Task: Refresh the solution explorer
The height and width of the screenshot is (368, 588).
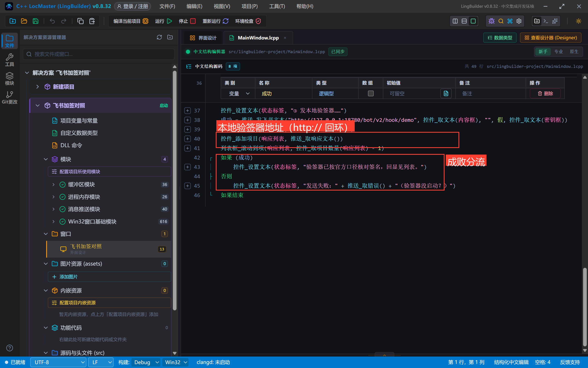Action: [159, 37]
